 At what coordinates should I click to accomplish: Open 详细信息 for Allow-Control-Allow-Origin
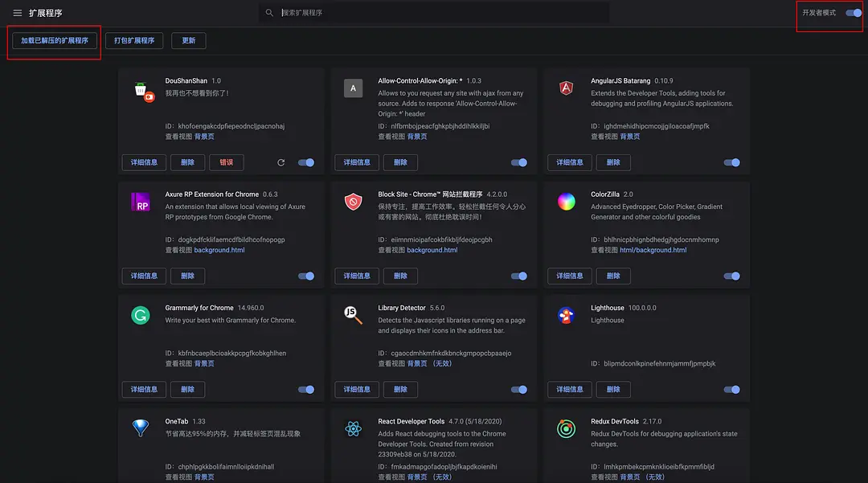[x=357, y=162]
